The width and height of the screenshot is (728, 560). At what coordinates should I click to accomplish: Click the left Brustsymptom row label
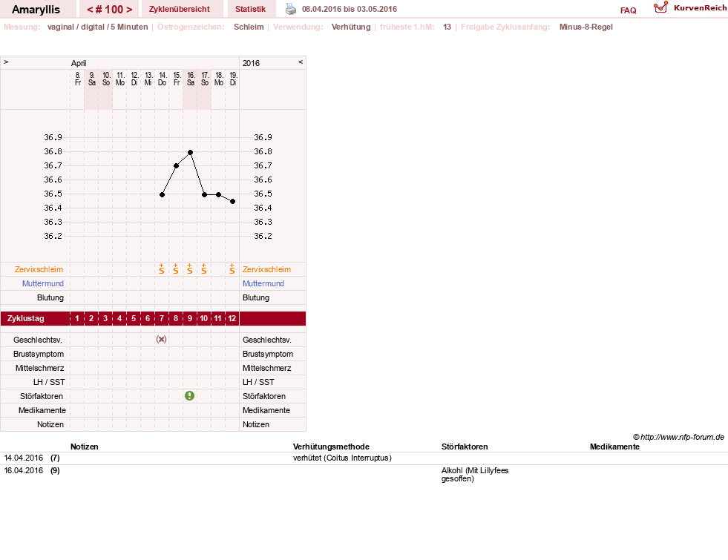pyautogui.click(x=39, y=354)
